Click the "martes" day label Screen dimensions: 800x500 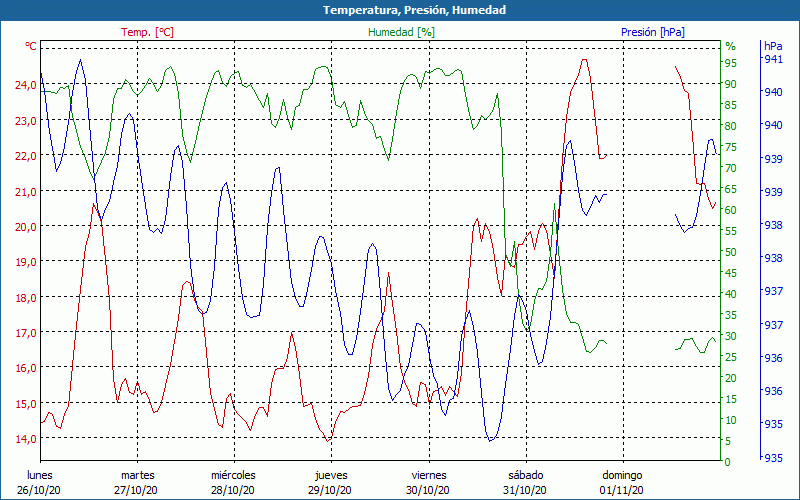(137, 476)
